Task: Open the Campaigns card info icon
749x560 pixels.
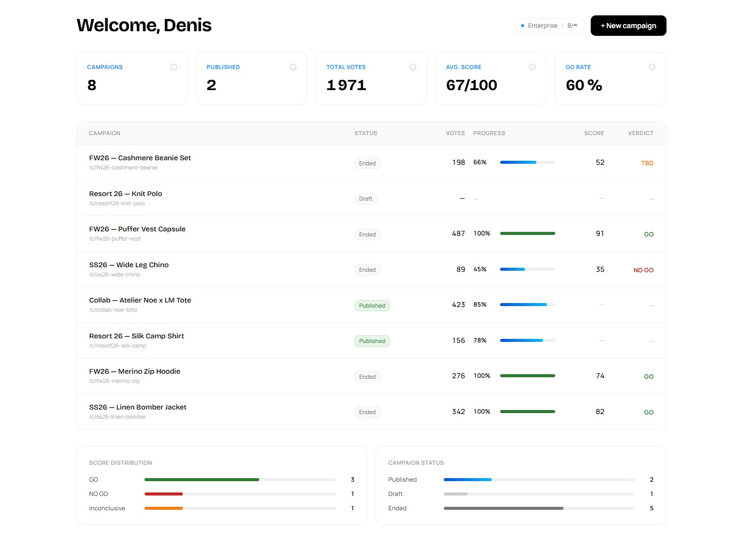Action: click(173, 67)
